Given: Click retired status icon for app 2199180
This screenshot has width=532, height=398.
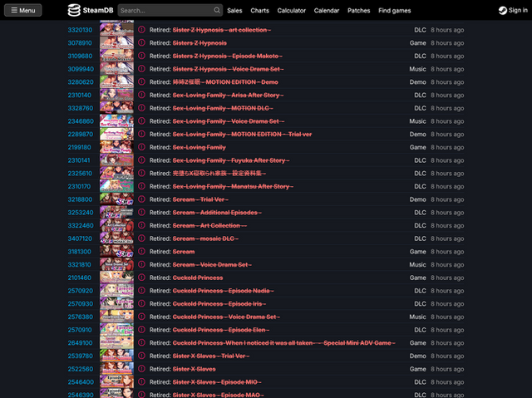Looking at the screenshot, I should click(x=141, y=147).
